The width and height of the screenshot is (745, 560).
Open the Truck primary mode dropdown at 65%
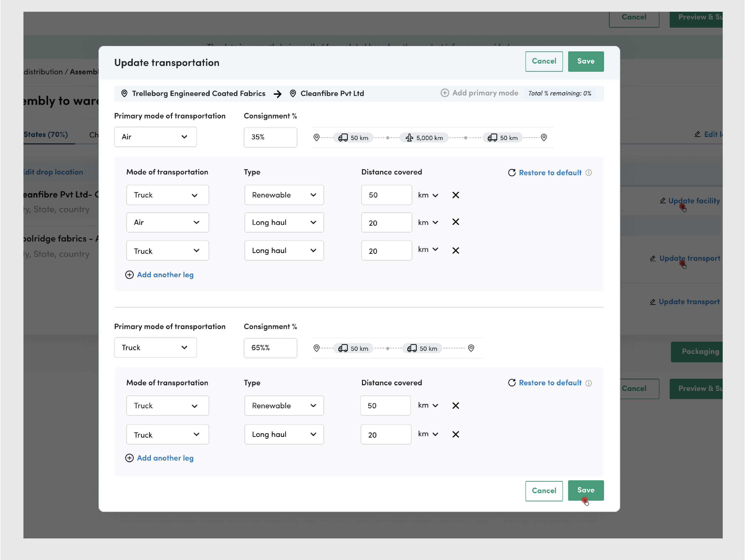[x=155, y=348]
